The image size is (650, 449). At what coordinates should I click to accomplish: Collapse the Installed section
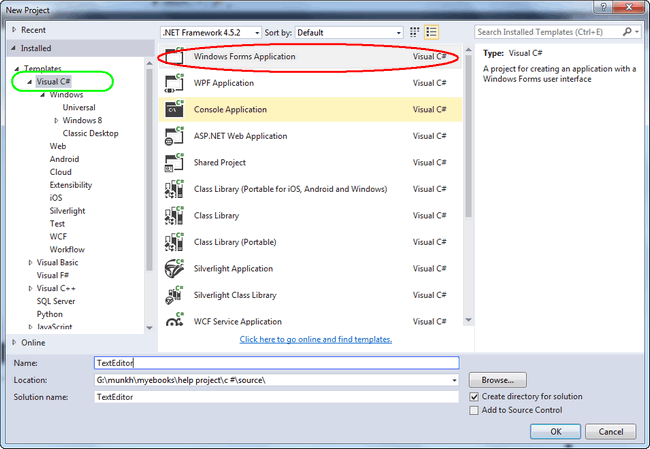(x=14, y=48)
